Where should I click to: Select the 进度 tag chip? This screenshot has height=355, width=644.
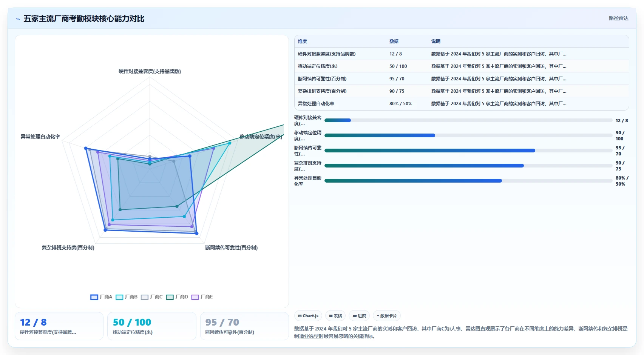coord(359,316)
